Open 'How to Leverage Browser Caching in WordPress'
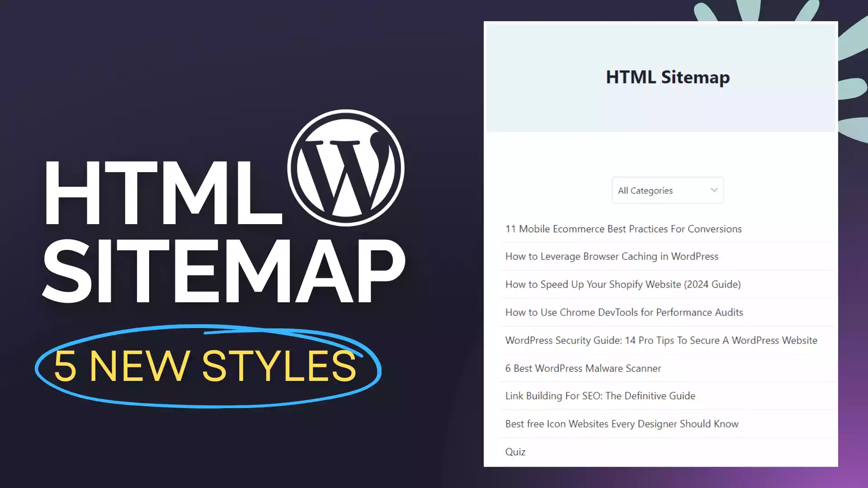868x488 pixels. [x=612, y=256]
